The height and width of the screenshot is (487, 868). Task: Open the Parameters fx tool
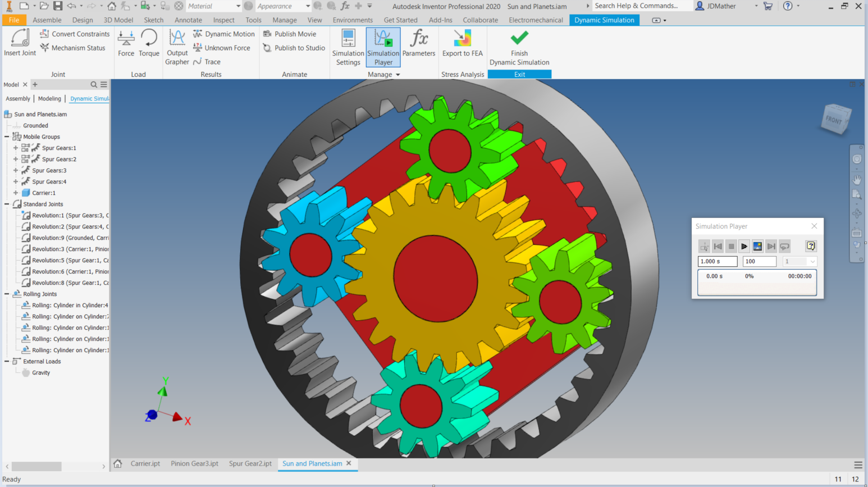point(419,43)
